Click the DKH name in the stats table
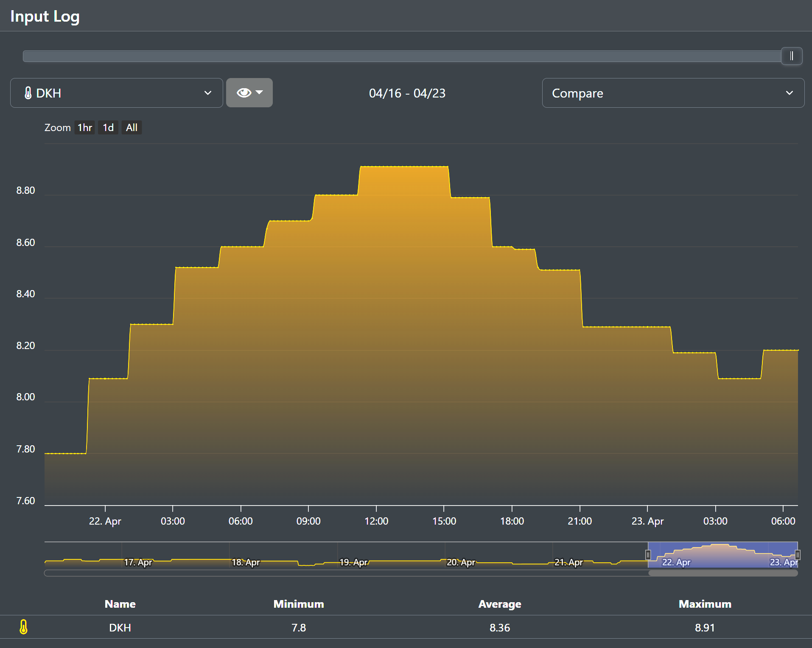This screenshot has height=648, width=812. coord(120,628)
